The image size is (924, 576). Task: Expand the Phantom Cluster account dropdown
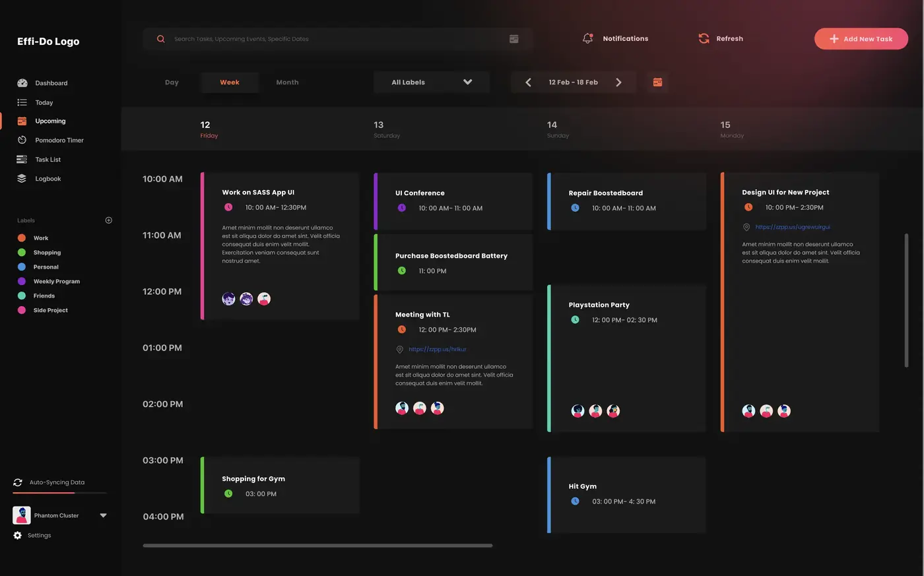coord(103,515)
